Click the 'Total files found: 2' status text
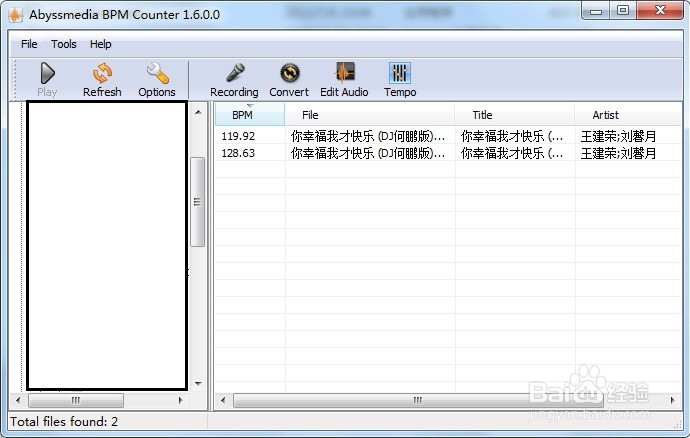Image resolution: width=690 pixels, height=438 pixels. tap(64, 422)
